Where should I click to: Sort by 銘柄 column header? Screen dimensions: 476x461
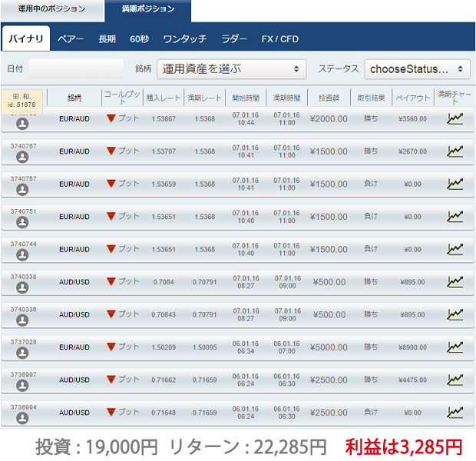(x=74, y=98)
